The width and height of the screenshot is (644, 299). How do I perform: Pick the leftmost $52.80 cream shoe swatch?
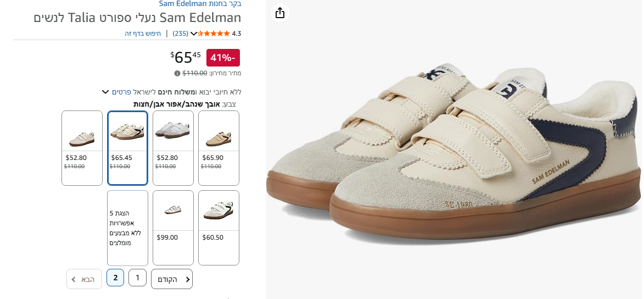(x=82, y=148)
